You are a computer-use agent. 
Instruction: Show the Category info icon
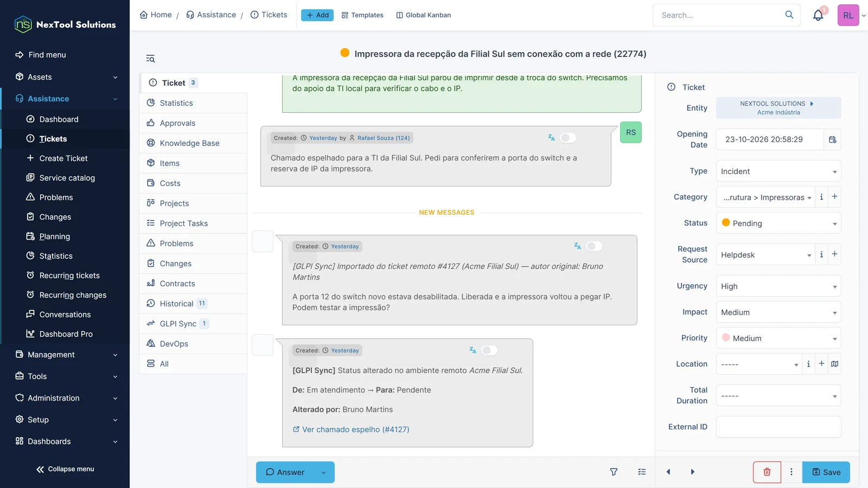coord(821,197)
